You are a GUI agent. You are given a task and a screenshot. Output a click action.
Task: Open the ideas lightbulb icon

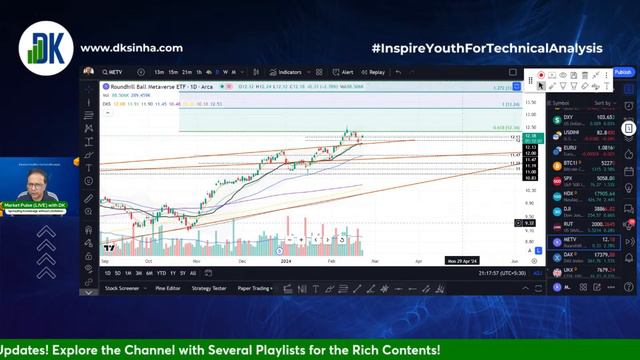coord(629,188)
